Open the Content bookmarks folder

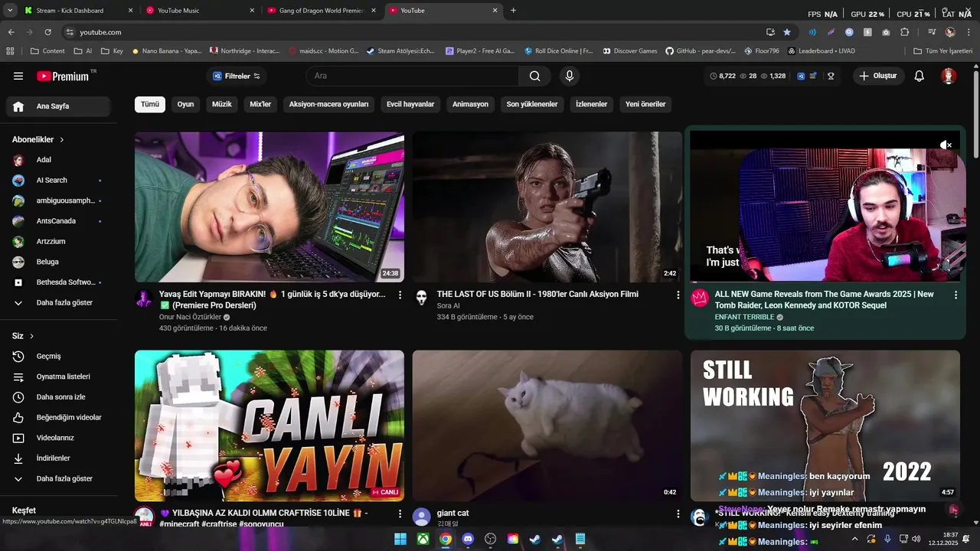47,51
